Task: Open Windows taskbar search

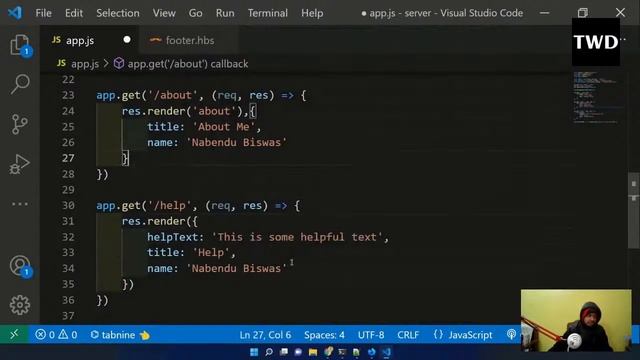Action: tap(269, 352)
